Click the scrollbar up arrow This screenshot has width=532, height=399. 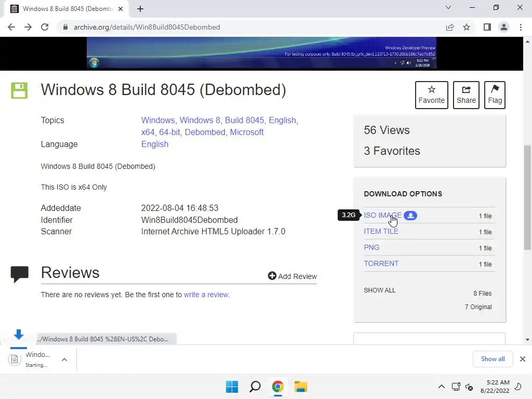(x=527, y=42)
